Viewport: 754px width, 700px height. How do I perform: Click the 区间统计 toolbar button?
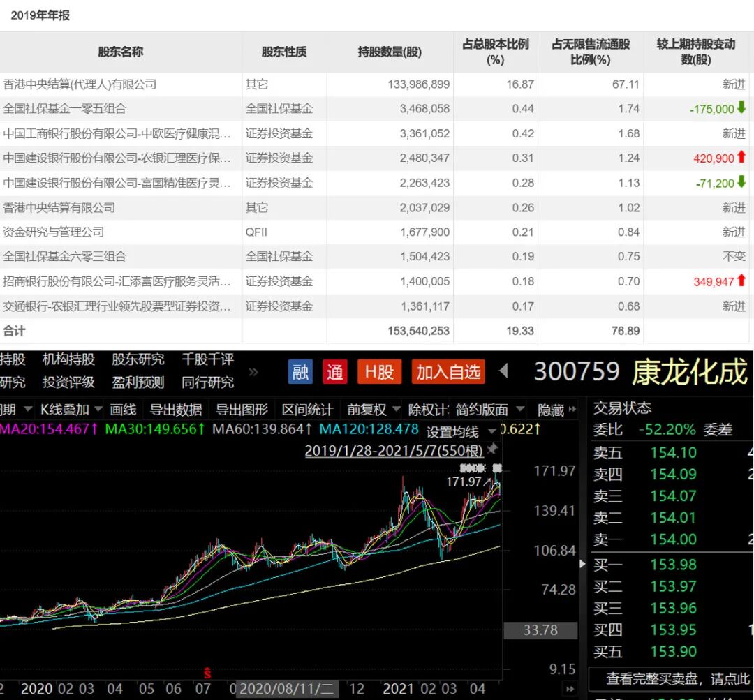307,409
